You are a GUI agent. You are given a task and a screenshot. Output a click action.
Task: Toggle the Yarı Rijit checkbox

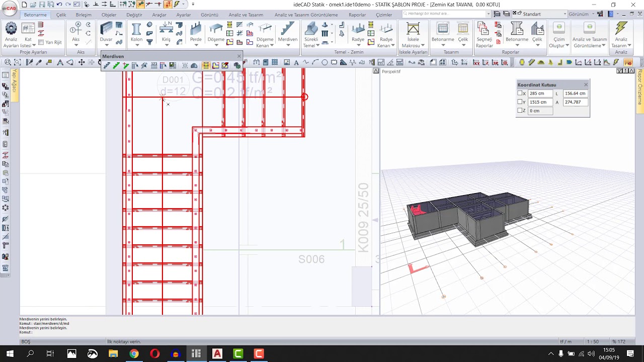42,43
